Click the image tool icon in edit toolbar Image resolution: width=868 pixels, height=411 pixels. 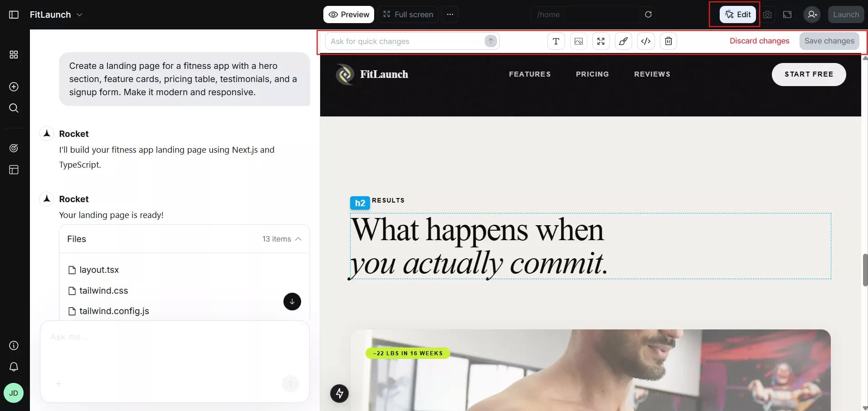click(579, 41)
